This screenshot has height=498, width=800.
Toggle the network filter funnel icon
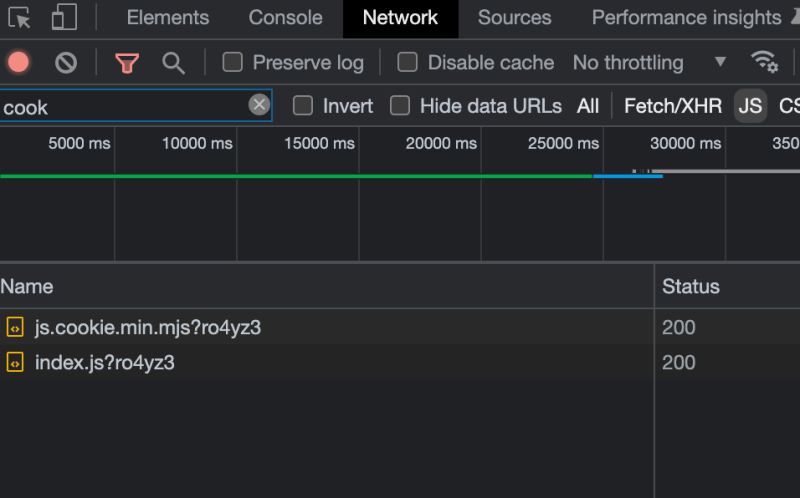click(x=127, y=62)
